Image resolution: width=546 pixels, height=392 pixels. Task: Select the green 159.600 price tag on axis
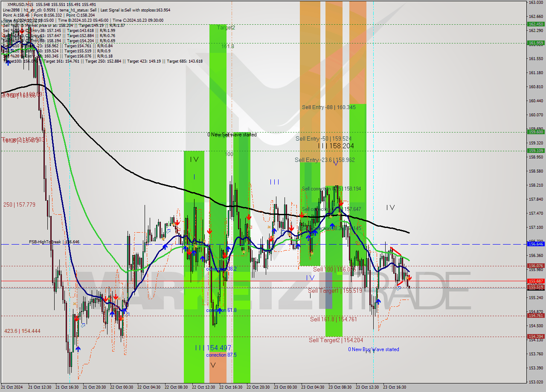[535, 132]
